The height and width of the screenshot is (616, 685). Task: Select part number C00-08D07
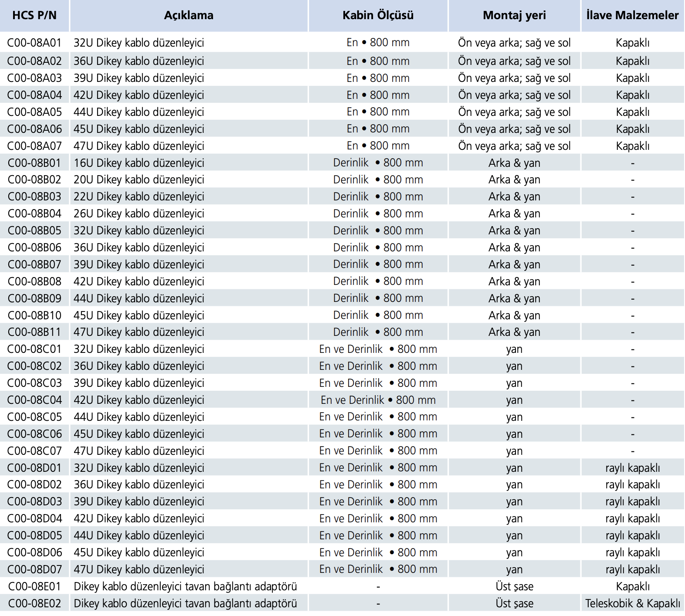pos(34,569)
